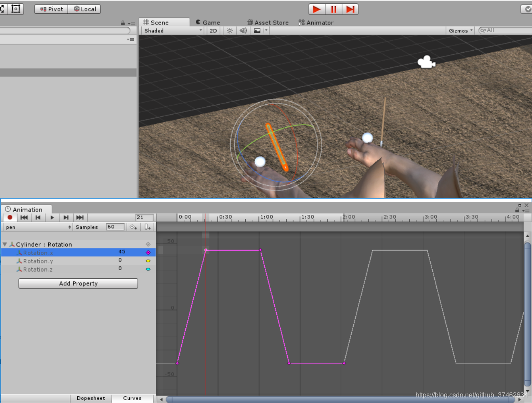The image size is (532, 403).
Task: Click the Animation panel lock icon
Action: [x=517, y=210]
